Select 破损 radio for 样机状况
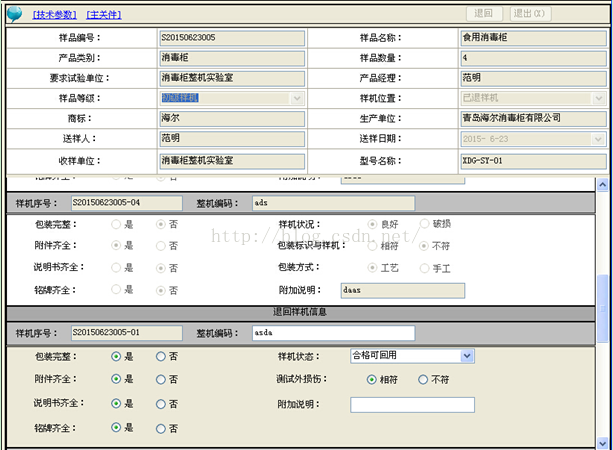The height and width of the screenshot is (450, 613). click(425, 224)
